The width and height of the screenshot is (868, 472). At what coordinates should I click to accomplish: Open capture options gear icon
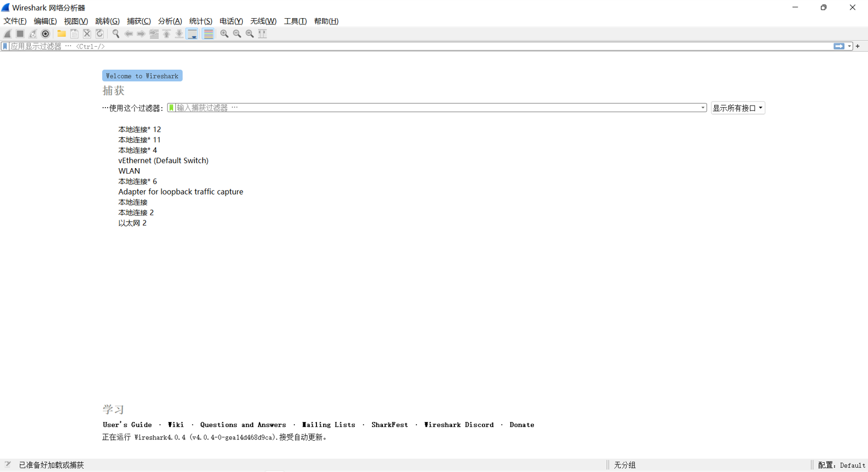pyautogui.click(x=46, y=34)
